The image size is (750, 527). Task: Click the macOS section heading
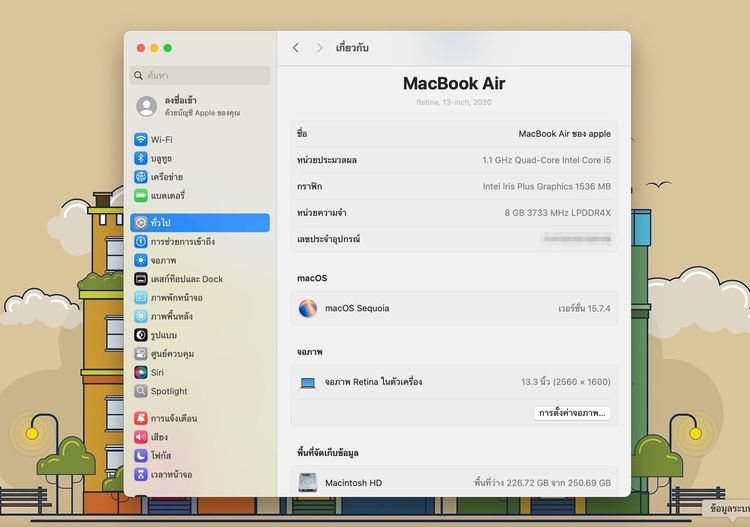click(312, 278)
